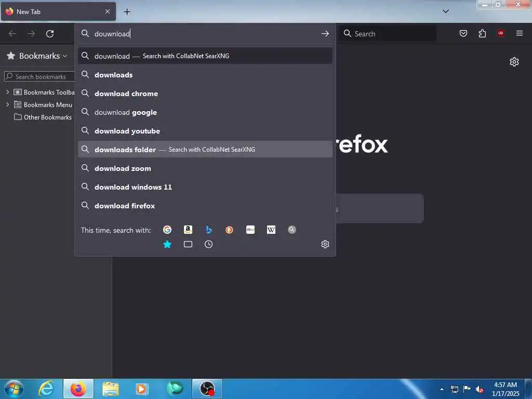
Task: Open the uBlock Origin extension icon
Action: click(x=501, y=33)
